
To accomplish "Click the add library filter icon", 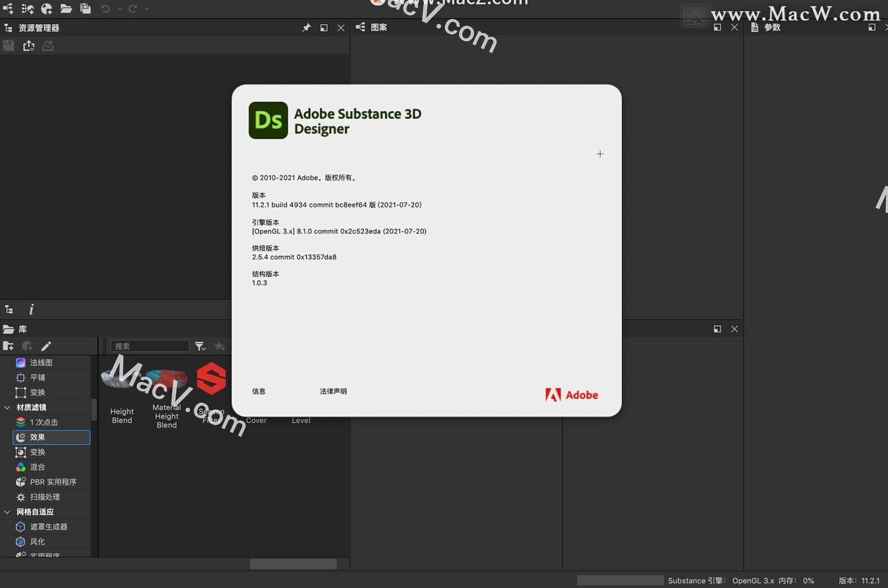I will tap(27, 346).
